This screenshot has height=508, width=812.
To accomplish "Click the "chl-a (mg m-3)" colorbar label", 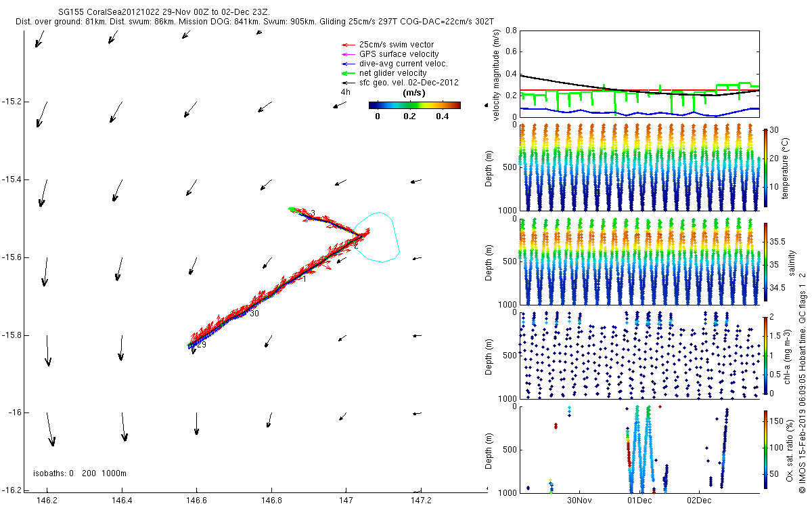I will (x=786, y=356).
